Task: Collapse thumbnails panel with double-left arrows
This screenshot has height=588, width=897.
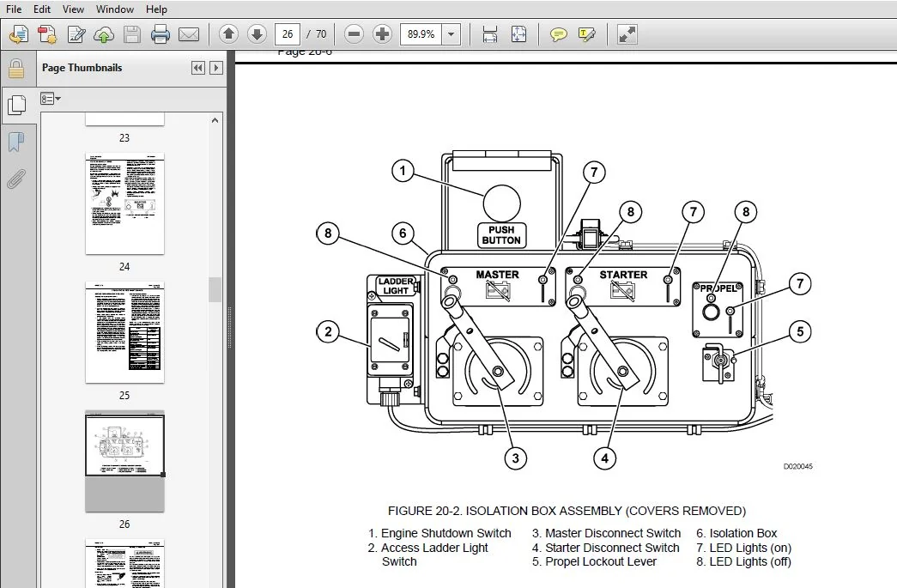Action: [x=198, y=68]
